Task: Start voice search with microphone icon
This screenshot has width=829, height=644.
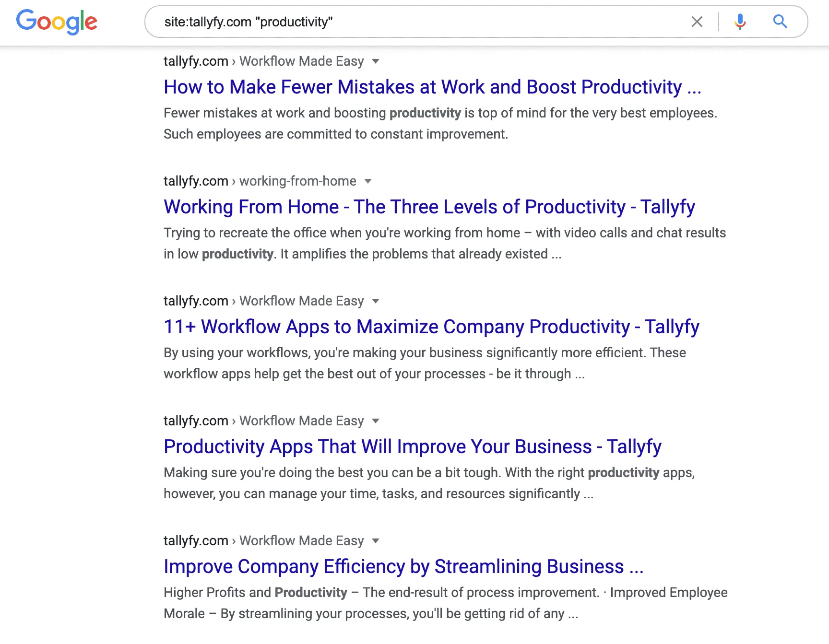Action: point(740,22)
